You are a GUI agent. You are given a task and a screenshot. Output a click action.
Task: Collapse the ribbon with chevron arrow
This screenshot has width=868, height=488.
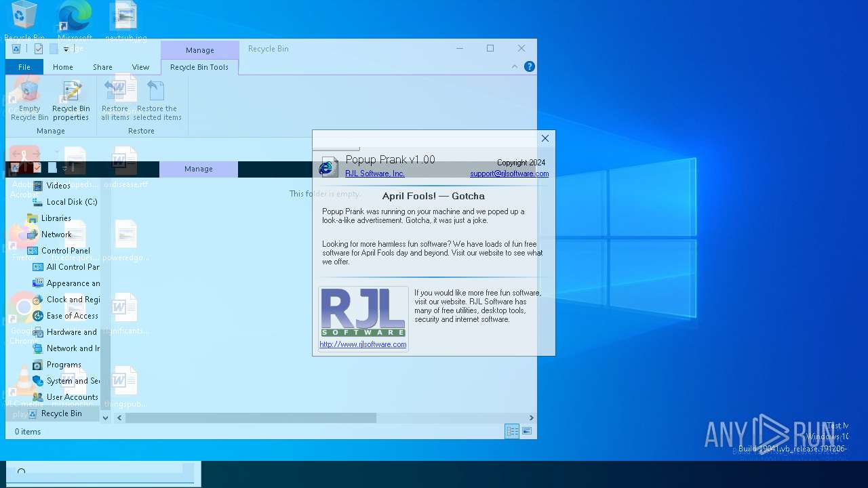(x=515, y=66)
